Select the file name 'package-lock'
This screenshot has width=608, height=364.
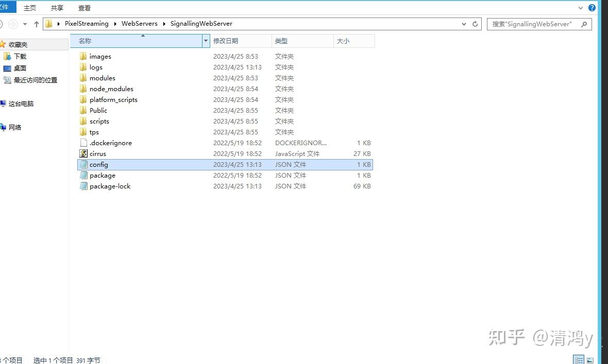110,186
